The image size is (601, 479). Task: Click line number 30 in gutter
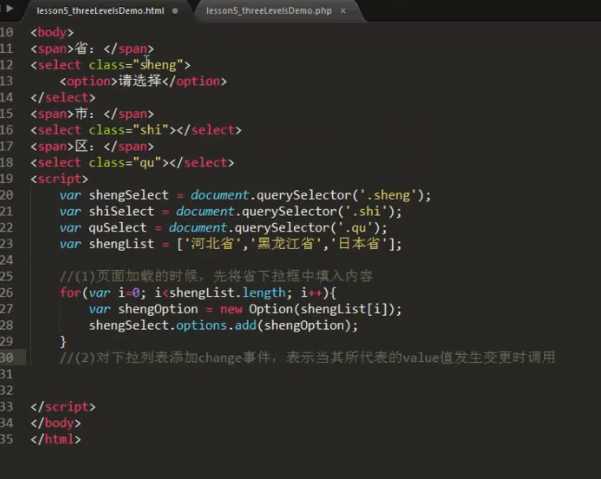[x=7, y=358]
